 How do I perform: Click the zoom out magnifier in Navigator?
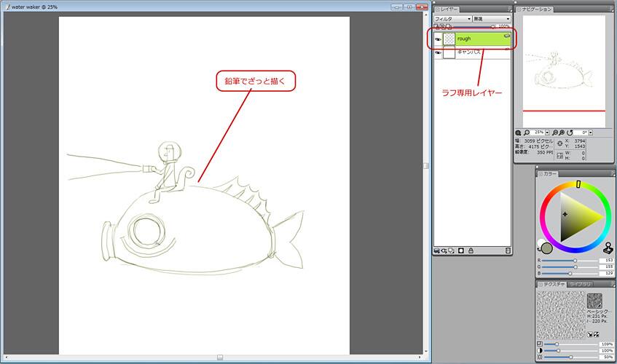[554, 132]
